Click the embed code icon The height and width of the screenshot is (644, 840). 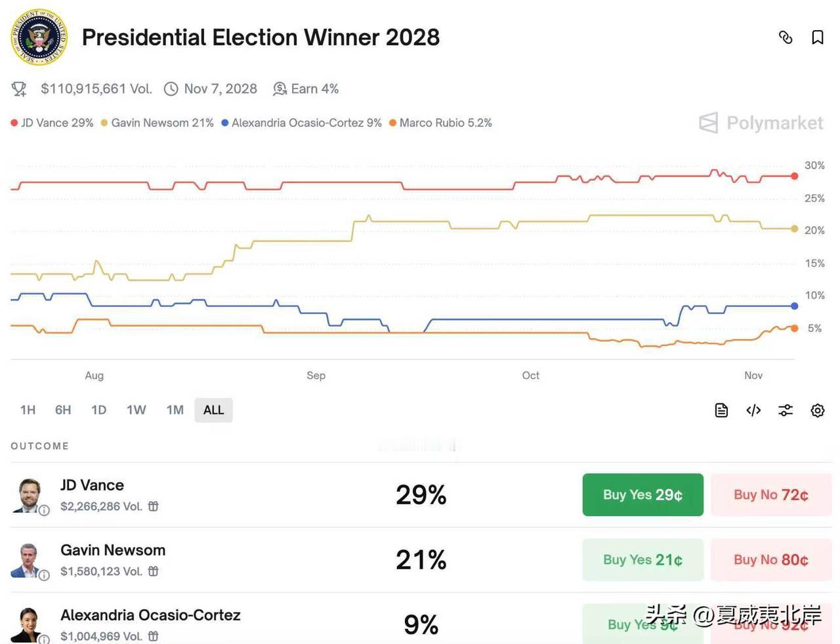point(753,411)
